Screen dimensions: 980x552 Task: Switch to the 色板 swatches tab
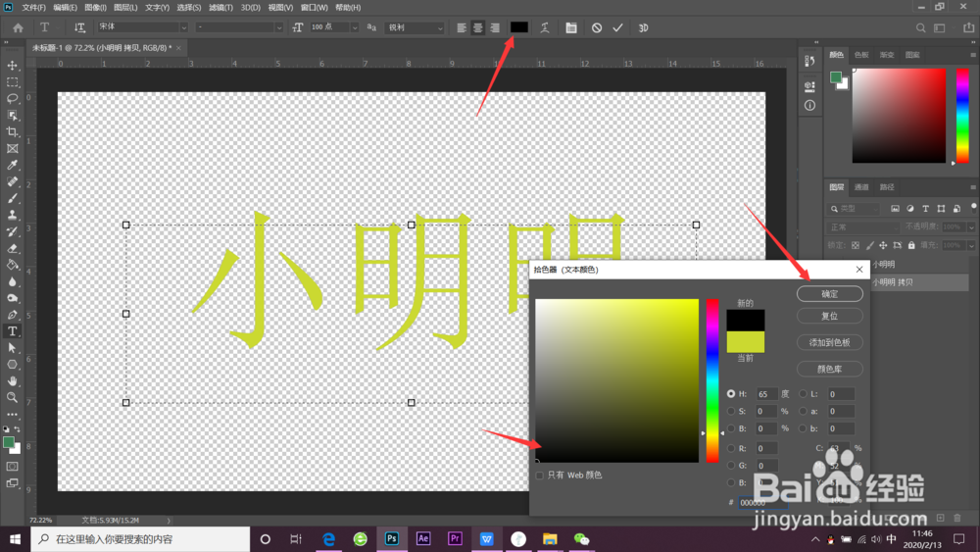point(861,55)
